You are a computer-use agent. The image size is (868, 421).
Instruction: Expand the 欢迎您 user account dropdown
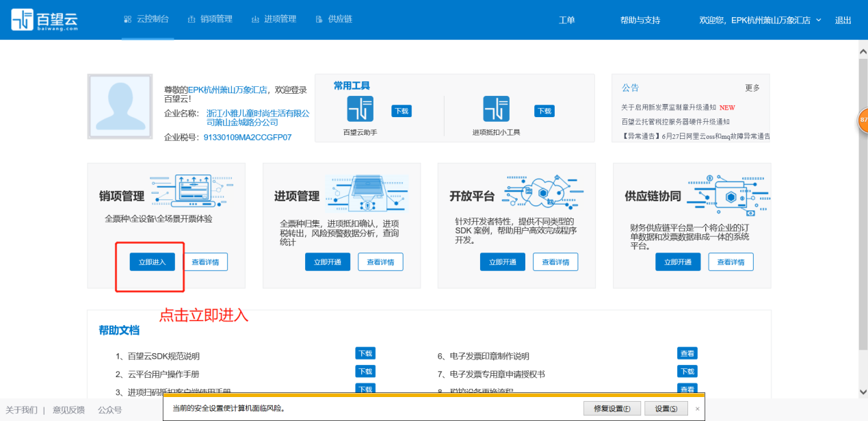pos(761,21)
